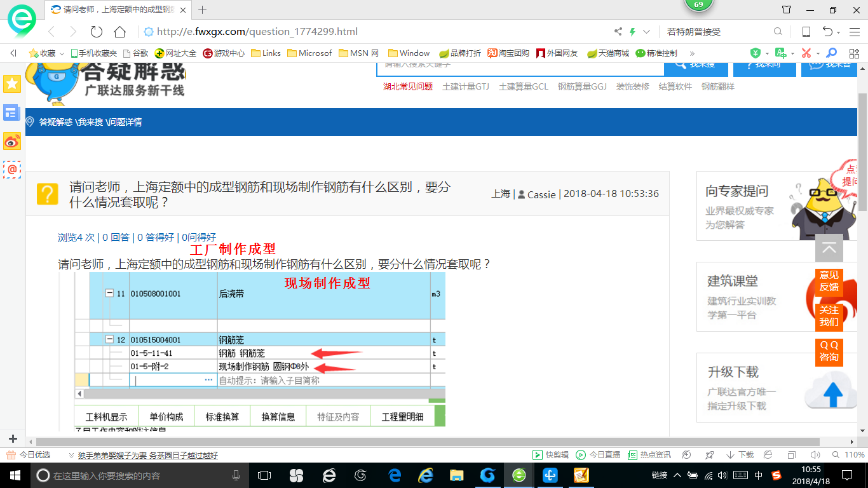Switch to 土建算量GCL tab
This screenshot has width=868, height=488.
pos(524,86)
